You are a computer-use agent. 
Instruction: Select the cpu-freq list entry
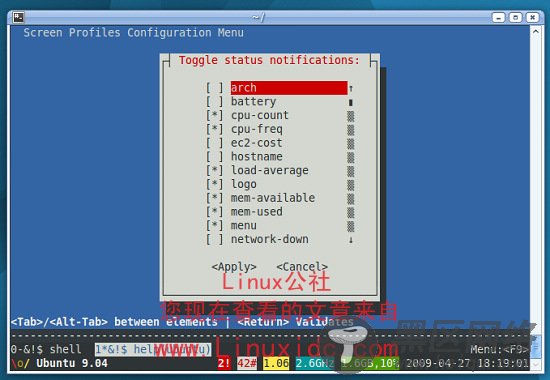(x=256, y=129)
